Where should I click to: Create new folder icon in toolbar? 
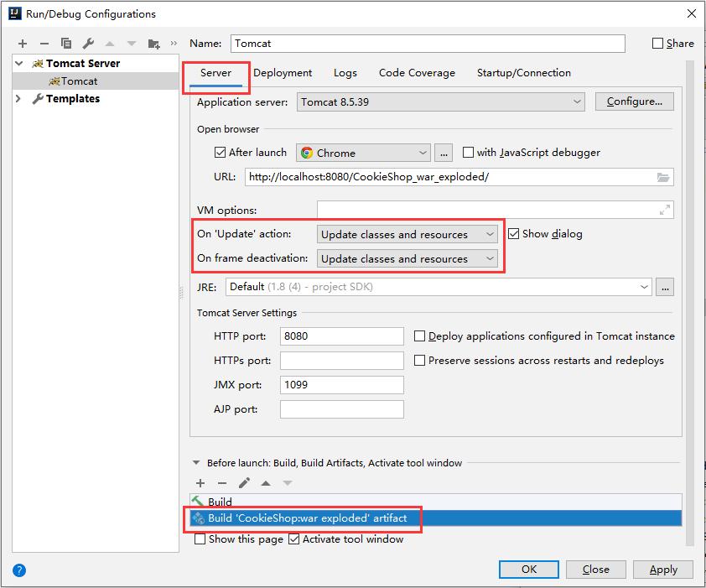point(153,44)
